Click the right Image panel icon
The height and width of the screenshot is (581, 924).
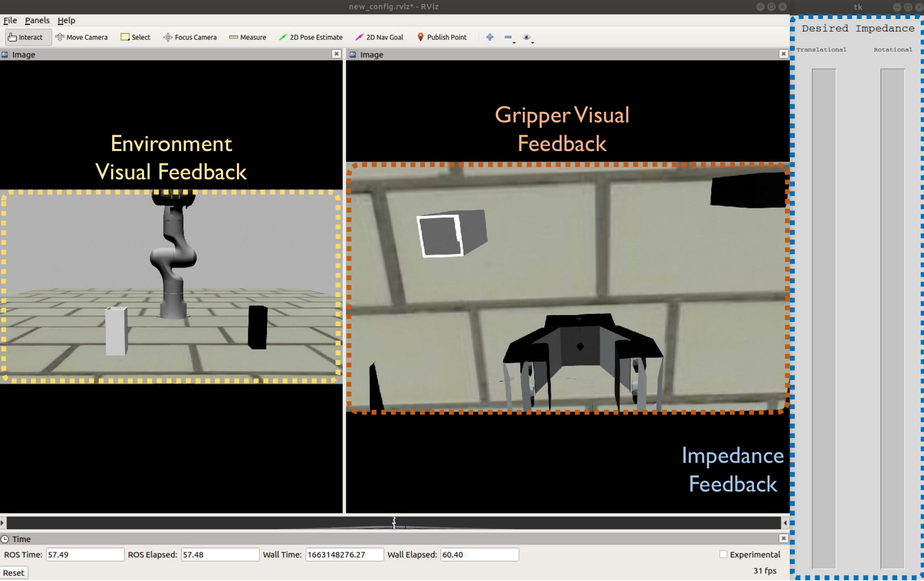point(353,55)
